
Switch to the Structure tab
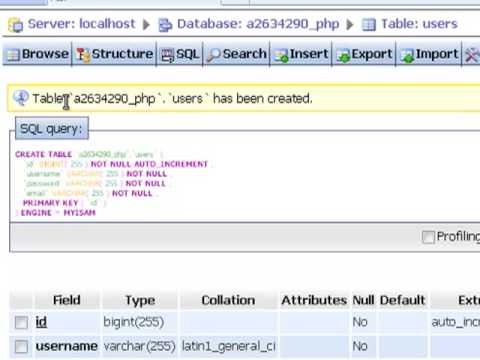coord(114,54)
